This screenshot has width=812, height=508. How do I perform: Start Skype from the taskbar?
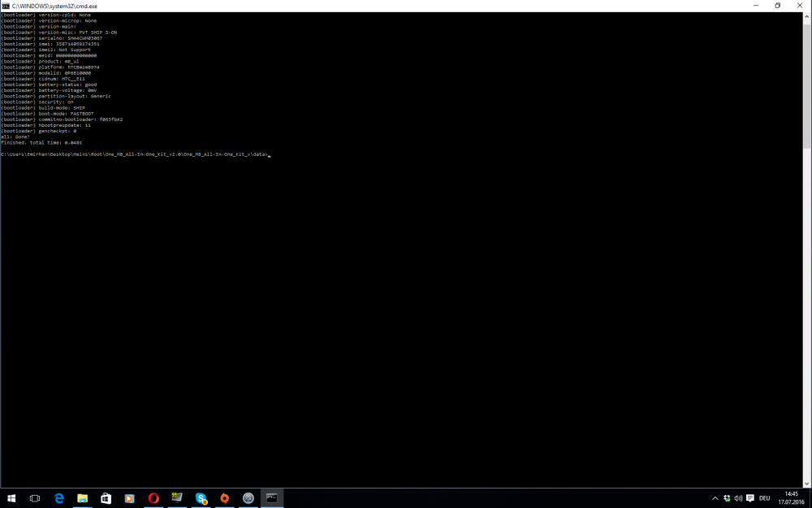coord(200,498)
